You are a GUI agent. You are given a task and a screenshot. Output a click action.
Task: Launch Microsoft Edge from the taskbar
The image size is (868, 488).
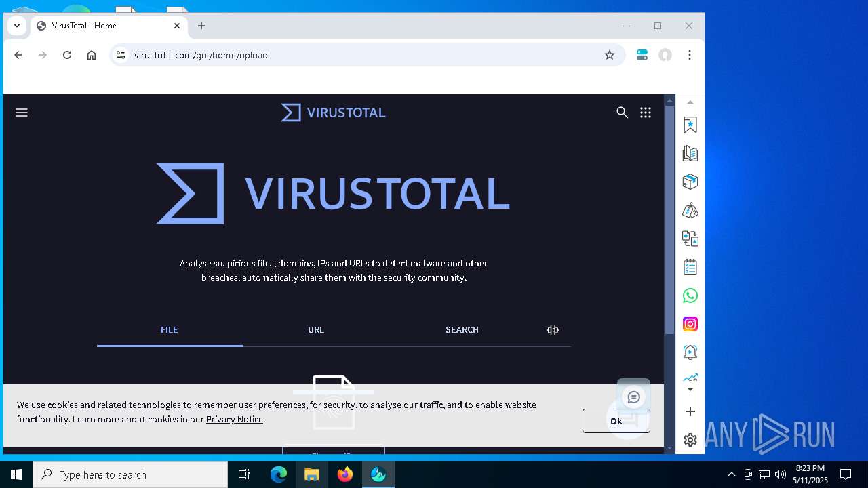[279, 474]
